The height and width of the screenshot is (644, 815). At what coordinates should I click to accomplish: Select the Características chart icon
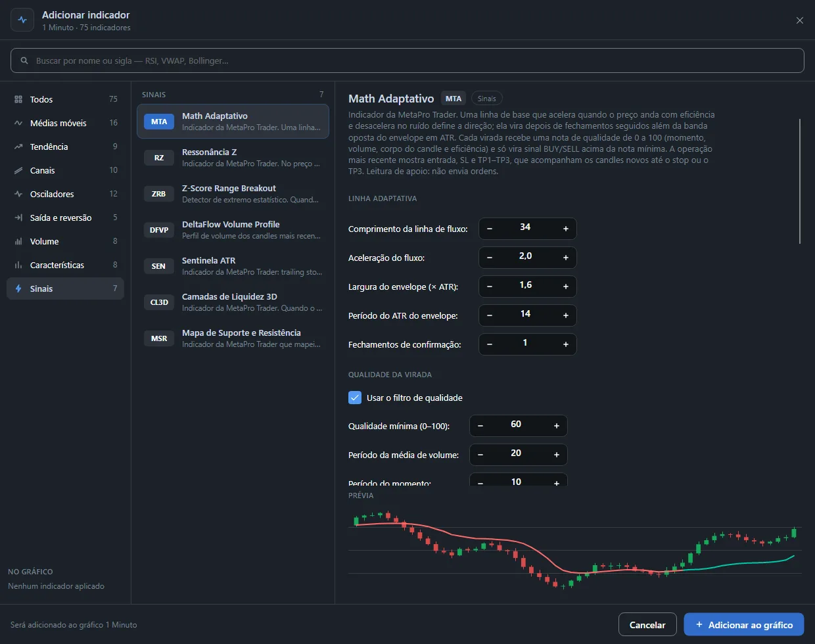tap(18, 265)
